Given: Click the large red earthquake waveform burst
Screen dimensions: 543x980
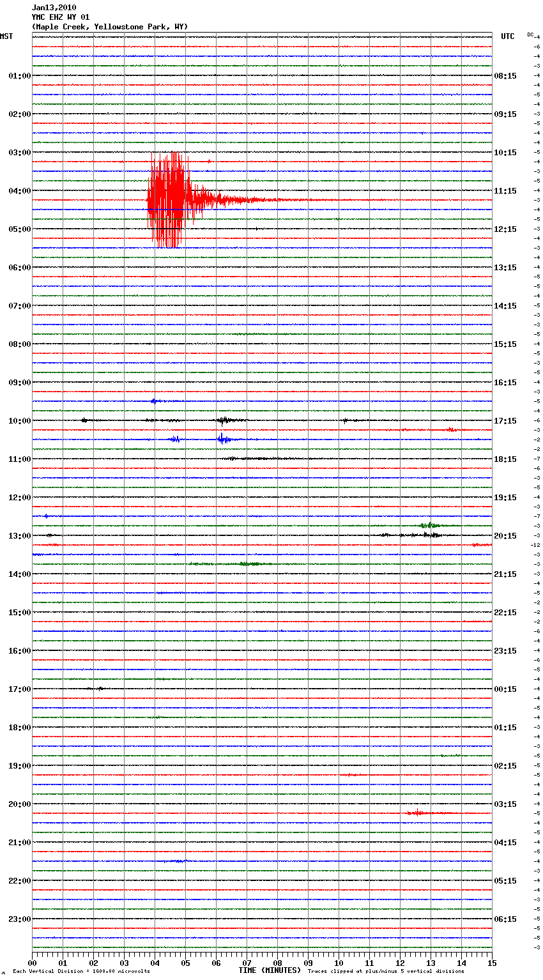Looking at the screenshot, I should pyautogui.click(x=167, y=200).
